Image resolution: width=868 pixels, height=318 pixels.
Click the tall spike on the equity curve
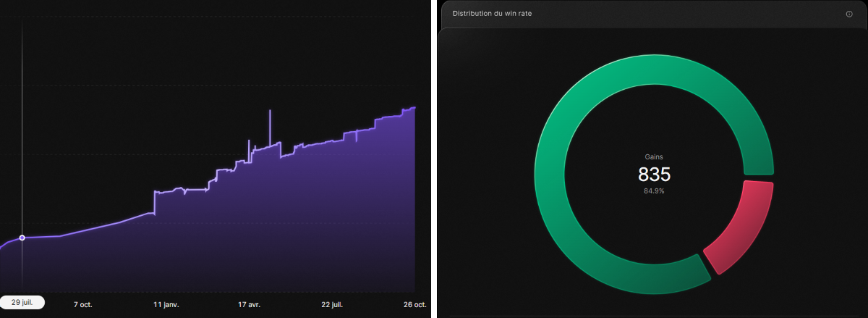(x=271, y=127)
